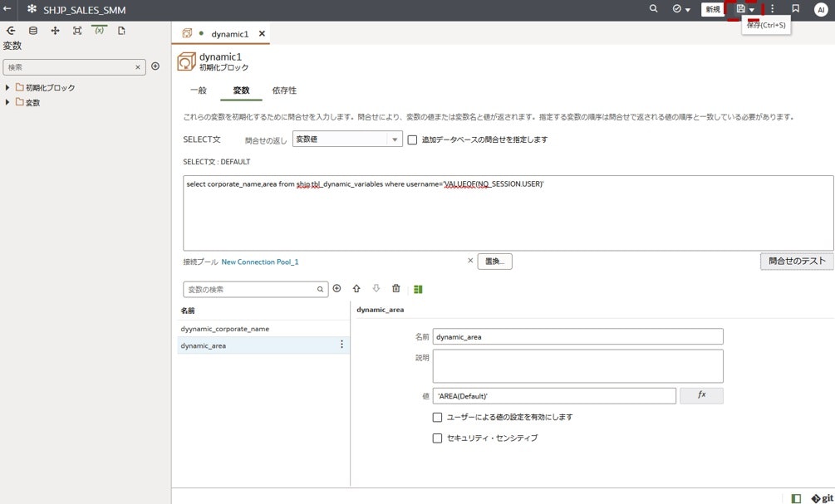The height and width of the screenshot is (504, 835).
Task: Click the back arrow in the top bar
Action: coord(7,9)
